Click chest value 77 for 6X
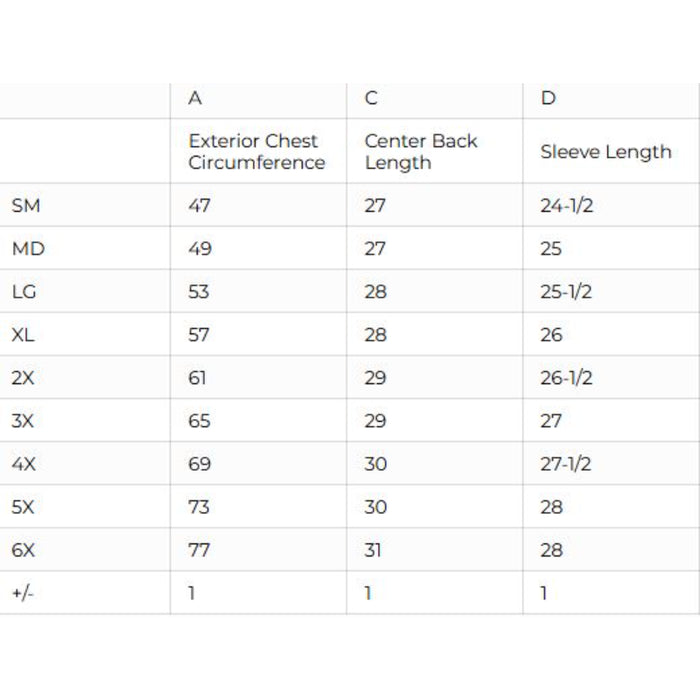 tap(199, 550)
